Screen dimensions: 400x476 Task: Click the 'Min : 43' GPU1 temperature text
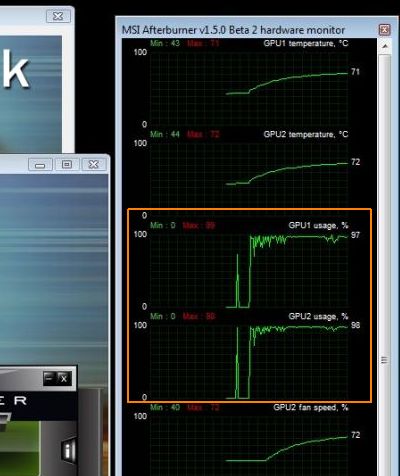(165, 43)
